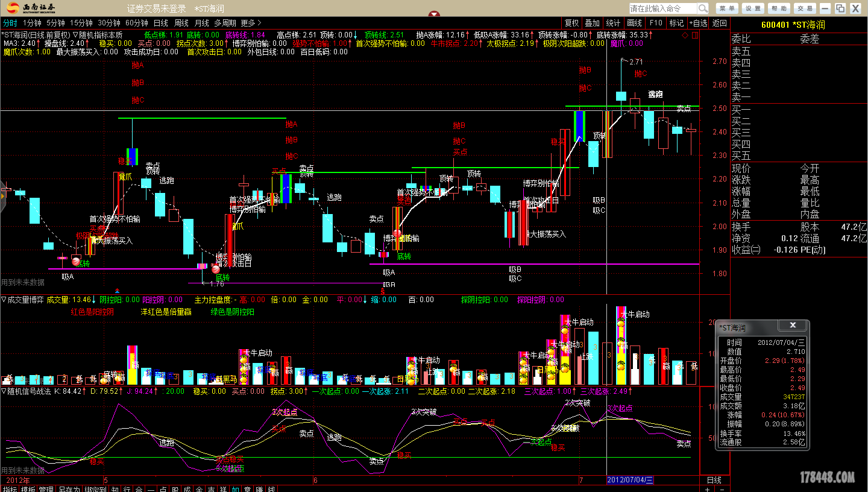Image resolution: width=868 pixels, height=492 pixels.
Task: Click the 换手 row in quote panel
Action: click(x=799, y=227)
